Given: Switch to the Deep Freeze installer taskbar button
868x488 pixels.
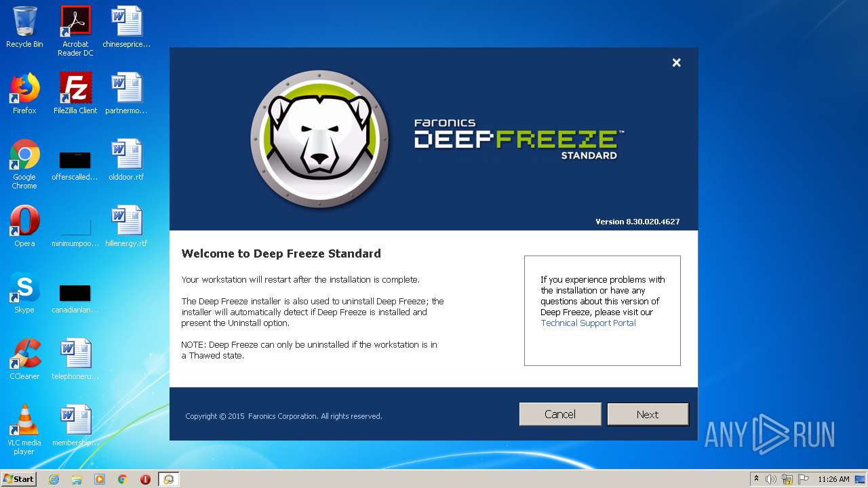Looking at the screenshot, I should click(x=168, y=479).
